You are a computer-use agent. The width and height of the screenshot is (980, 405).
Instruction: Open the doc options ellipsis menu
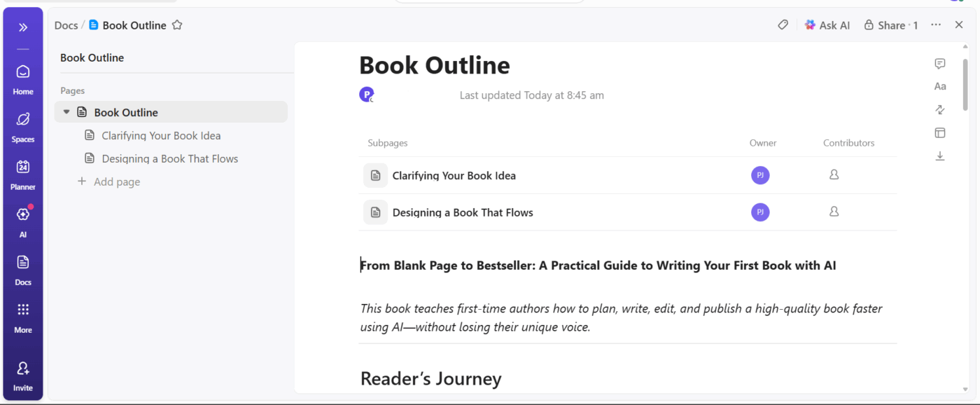(x=936, y=25)
